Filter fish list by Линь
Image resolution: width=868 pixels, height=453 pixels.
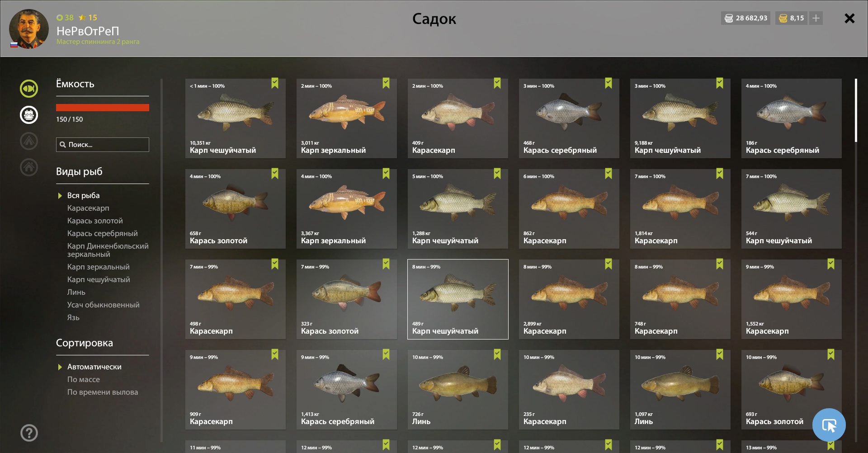click(76, 292)
